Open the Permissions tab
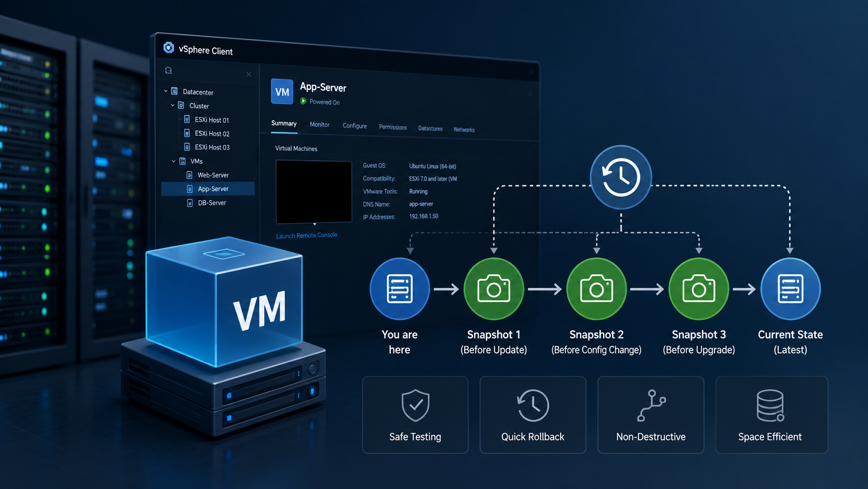868x489 pixels. pyautogui.click(x=392, y=127)
